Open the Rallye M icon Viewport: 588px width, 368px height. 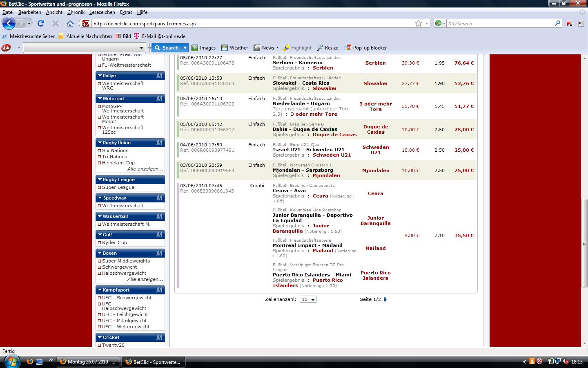coord(159,76)
